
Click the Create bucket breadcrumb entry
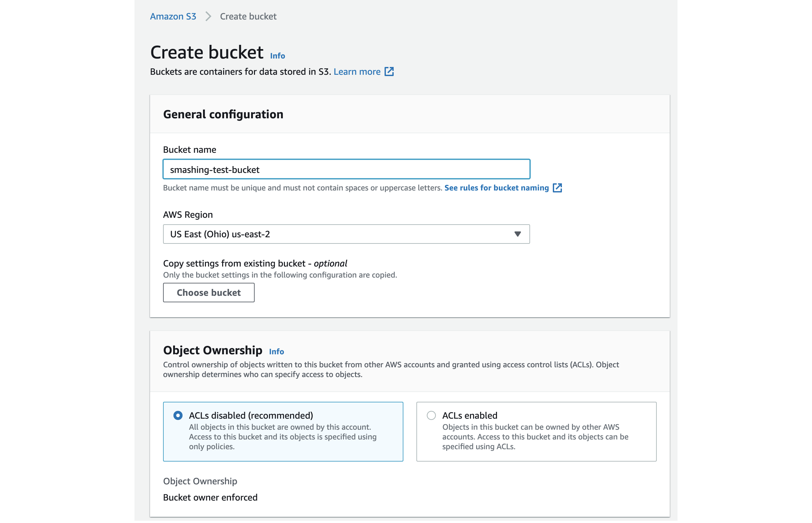coord(248,16)
